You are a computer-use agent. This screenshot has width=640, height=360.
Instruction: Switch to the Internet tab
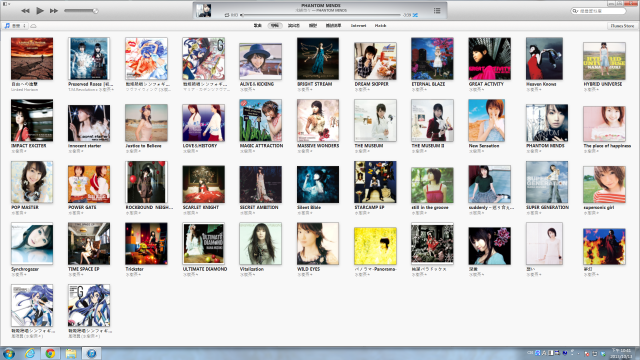358,26
